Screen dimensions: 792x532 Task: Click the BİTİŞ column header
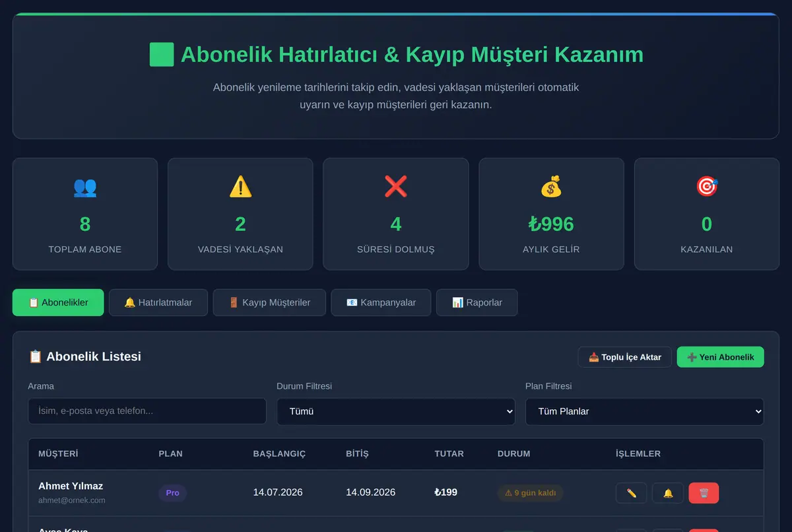357,454
